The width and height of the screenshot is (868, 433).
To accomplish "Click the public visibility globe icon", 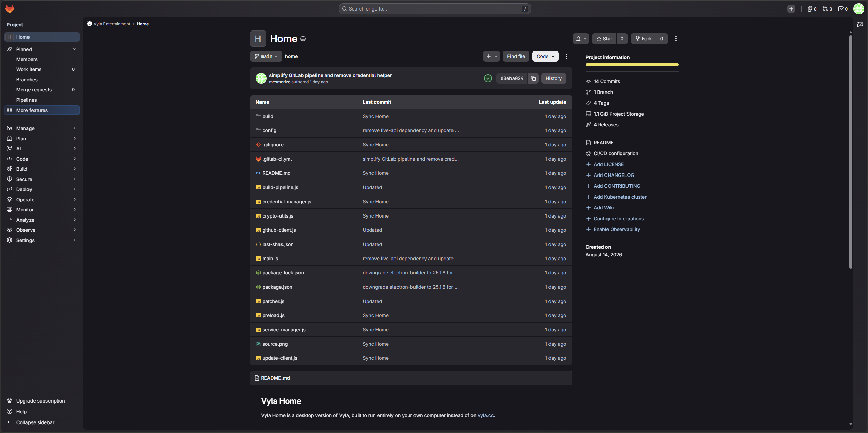I will pyautogui.click(x=303, y=39).
